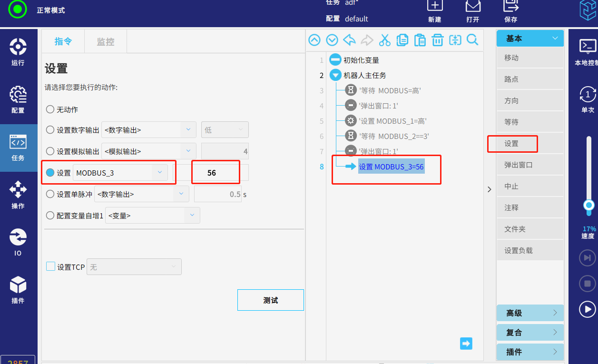The width and height of the screenshot is (598, 364).
Task: Collapse the 机器人主任务 tree node
Action: [x=335, y=75]
